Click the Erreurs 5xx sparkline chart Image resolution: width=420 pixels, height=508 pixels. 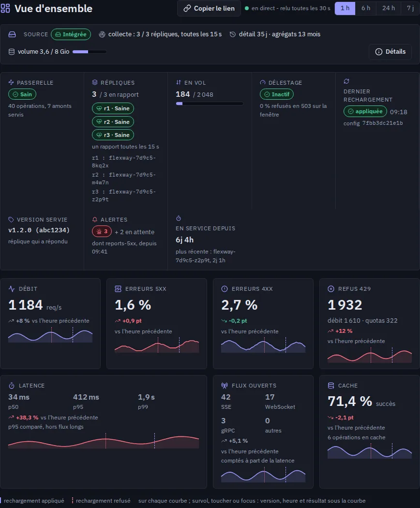tap(157, 345)
